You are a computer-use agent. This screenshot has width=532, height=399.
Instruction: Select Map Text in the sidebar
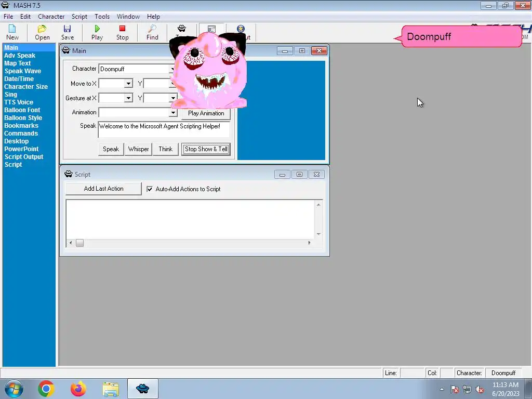[17, 63]
